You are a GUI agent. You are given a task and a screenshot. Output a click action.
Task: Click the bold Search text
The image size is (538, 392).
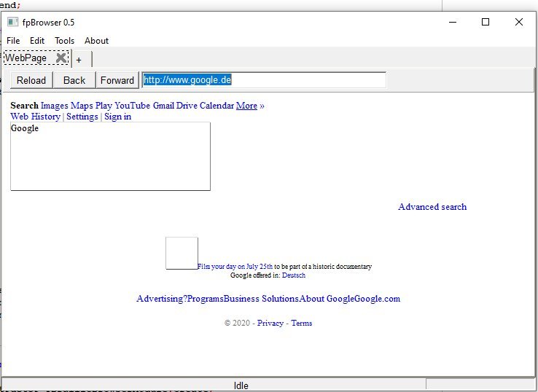(x=24, y=106)
